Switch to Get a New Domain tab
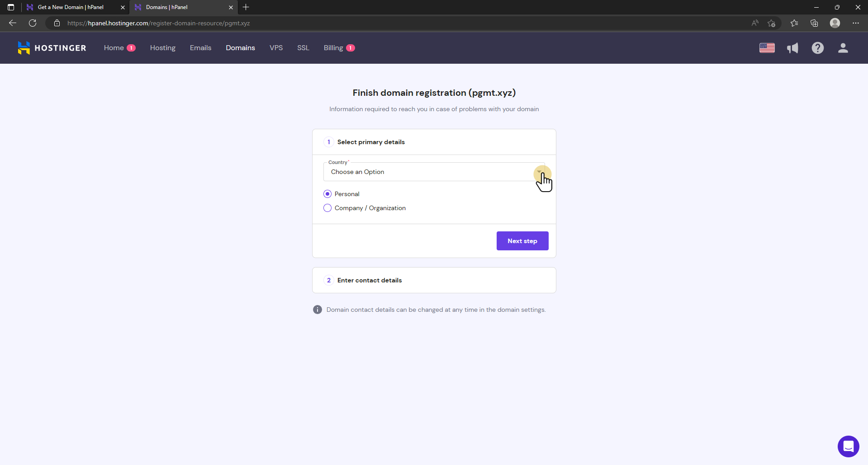Screen dimensions: 868x465 71,7
